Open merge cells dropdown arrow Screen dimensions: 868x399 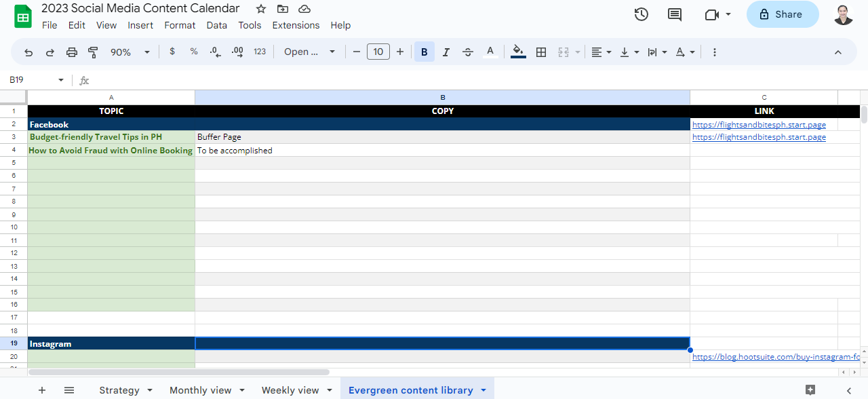578,52
